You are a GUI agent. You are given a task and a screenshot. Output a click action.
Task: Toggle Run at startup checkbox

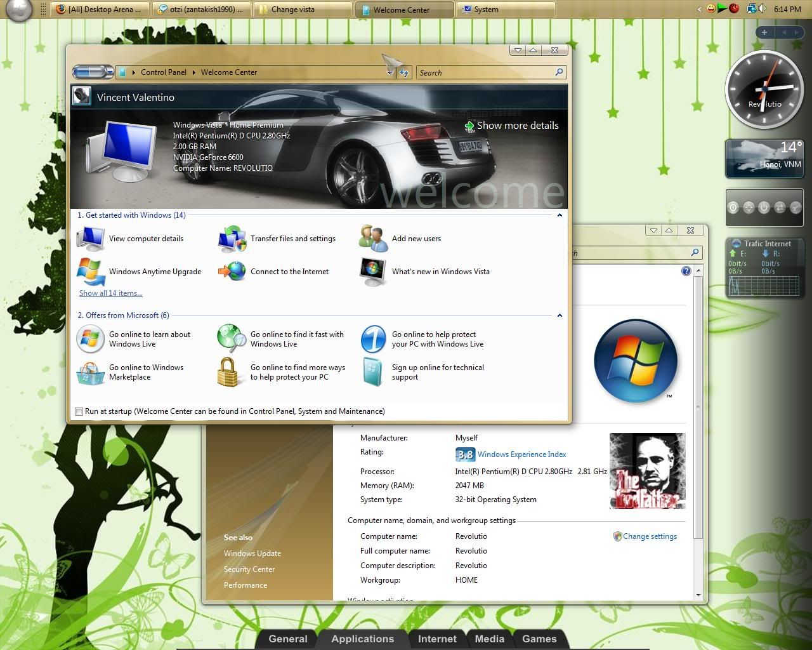pos(79,411)
